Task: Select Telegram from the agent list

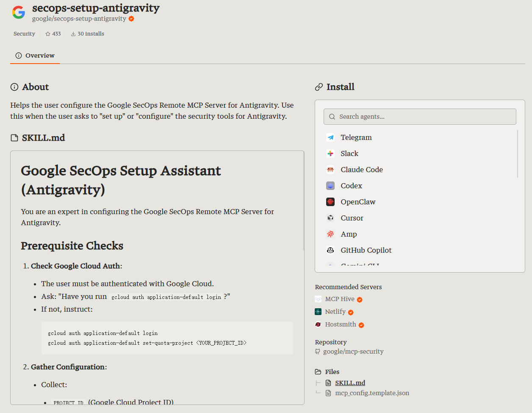Action: (356, 137)
